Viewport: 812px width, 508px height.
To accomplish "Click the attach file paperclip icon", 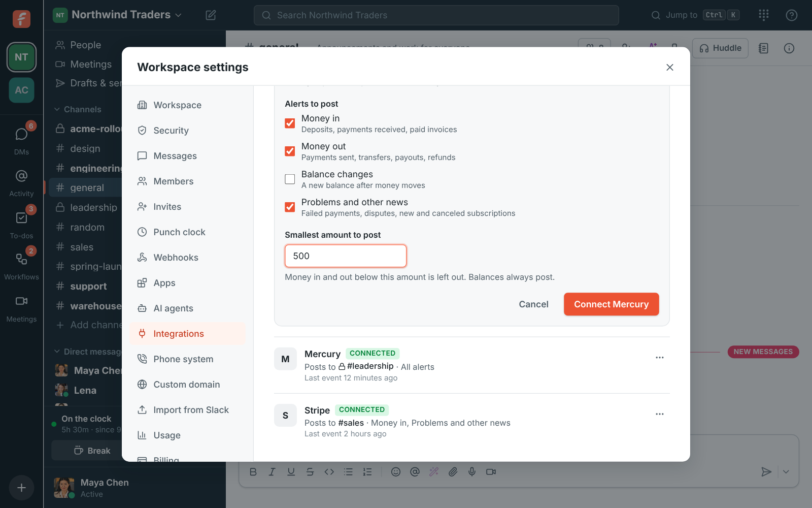I will (x=453, y=472).
